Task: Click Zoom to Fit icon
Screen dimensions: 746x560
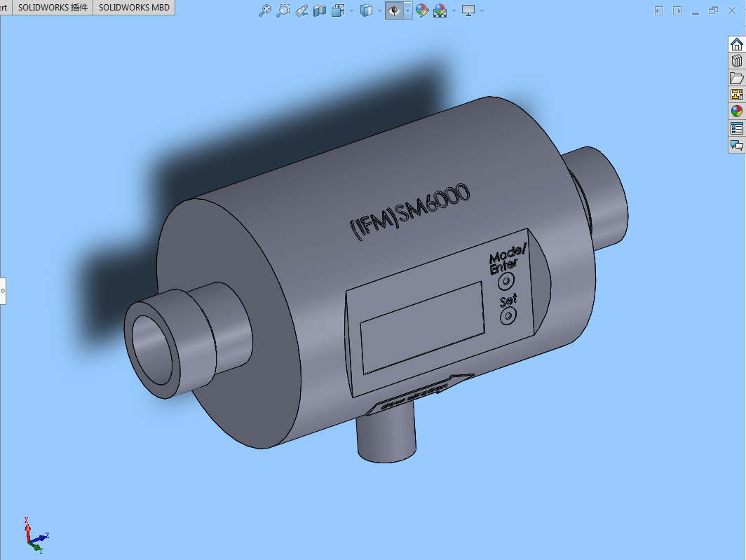Action: [264, 11]
